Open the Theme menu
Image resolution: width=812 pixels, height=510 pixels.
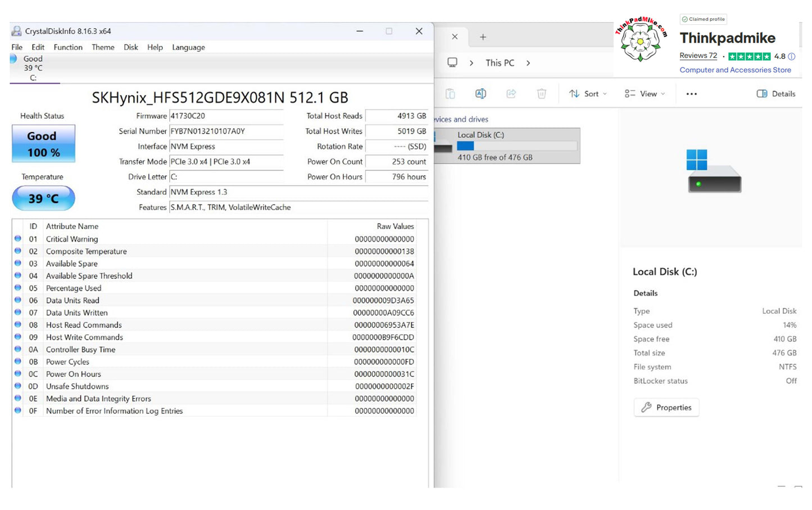click(x=103, y=47)
